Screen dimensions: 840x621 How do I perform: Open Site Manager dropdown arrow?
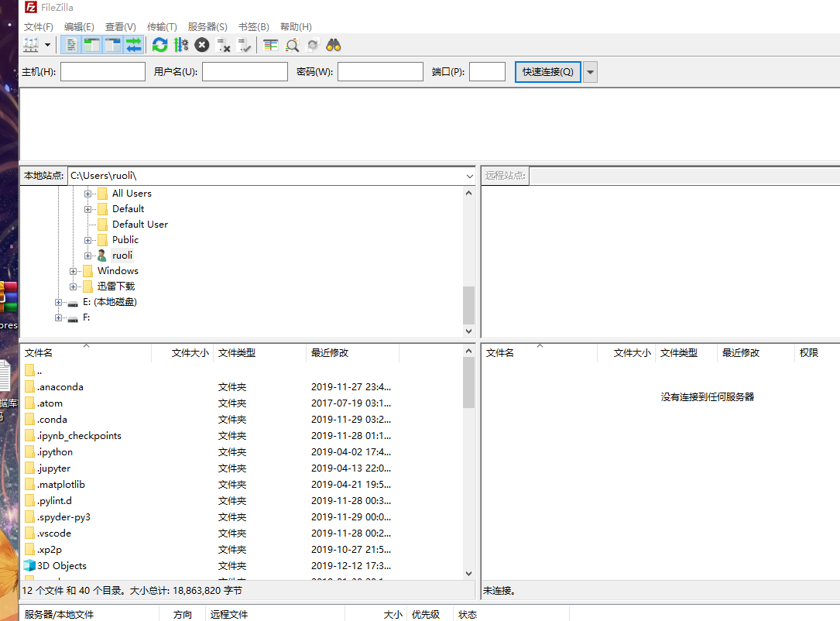pyautogui.click(x=48, y=45)
